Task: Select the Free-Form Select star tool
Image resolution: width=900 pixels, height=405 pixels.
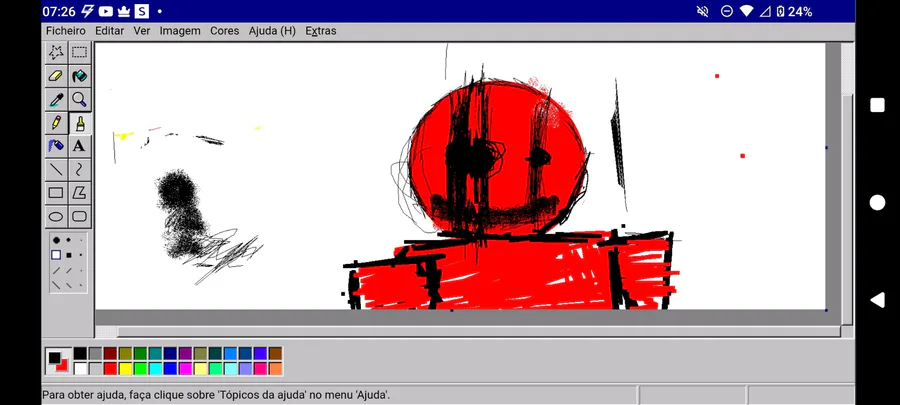Action: [56, 52]
